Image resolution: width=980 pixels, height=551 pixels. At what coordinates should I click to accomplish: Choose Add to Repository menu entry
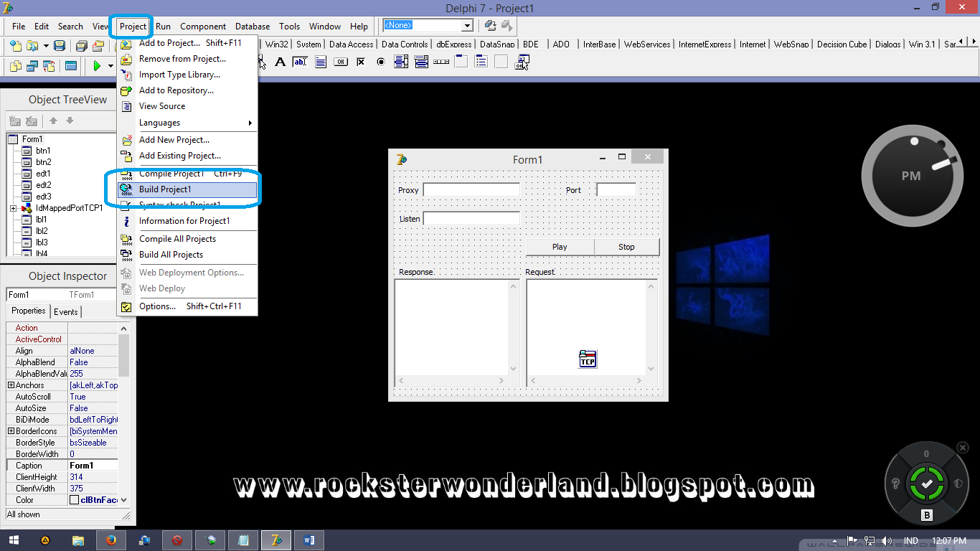coord(187,90)
